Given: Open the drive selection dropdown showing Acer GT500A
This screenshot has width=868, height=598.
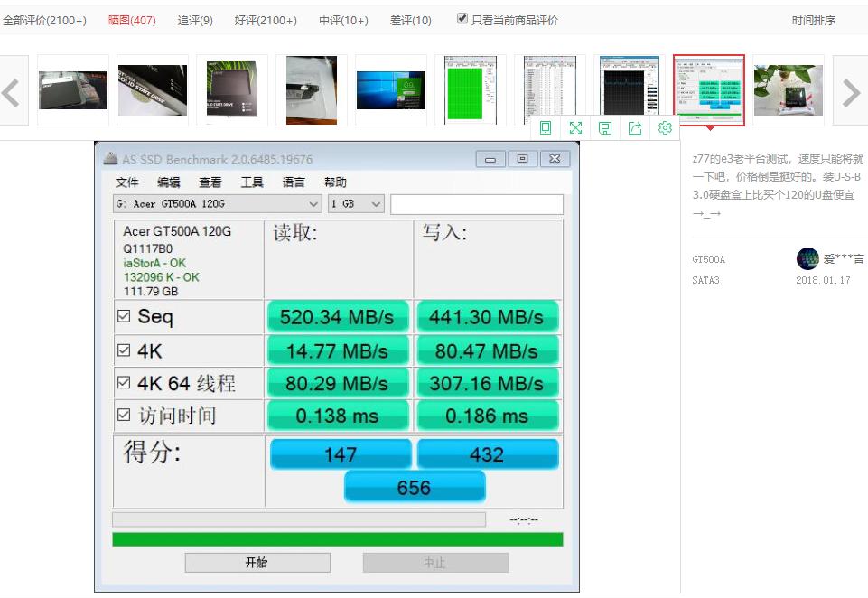Looking at the screenshot, I should [216, 204].
